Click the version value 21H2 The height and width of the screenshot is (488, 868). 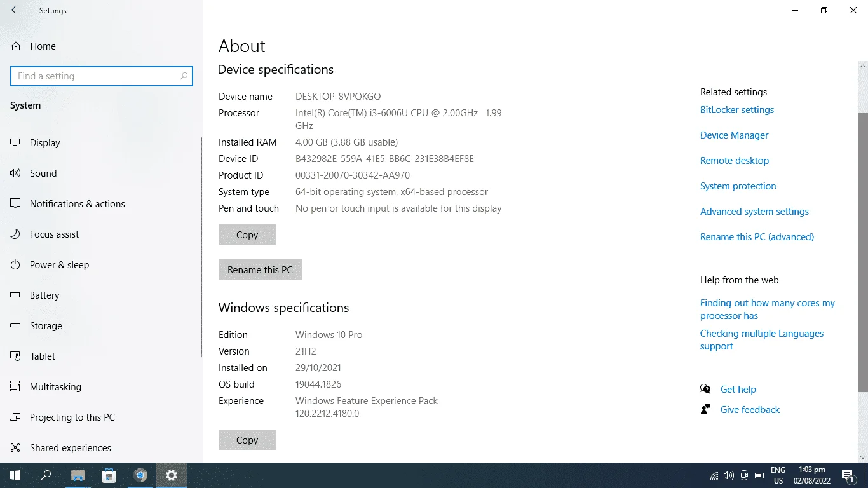[306, 351]
